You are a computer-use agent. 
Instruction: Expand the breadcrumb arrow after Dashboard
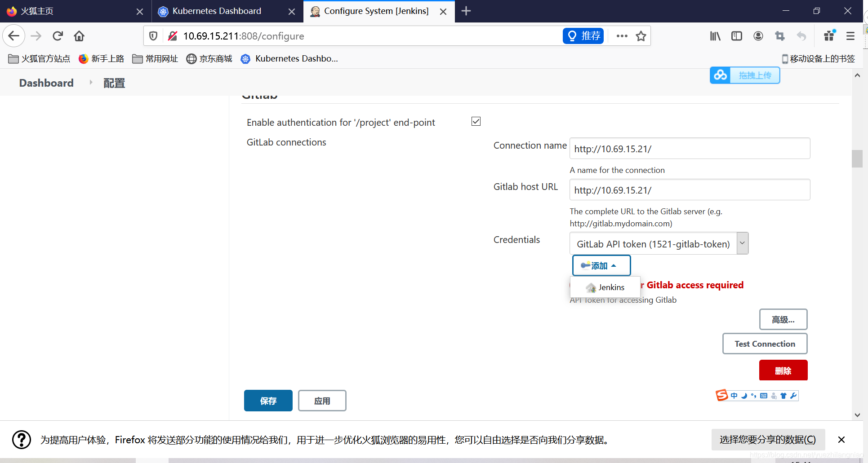pos(91,83)
